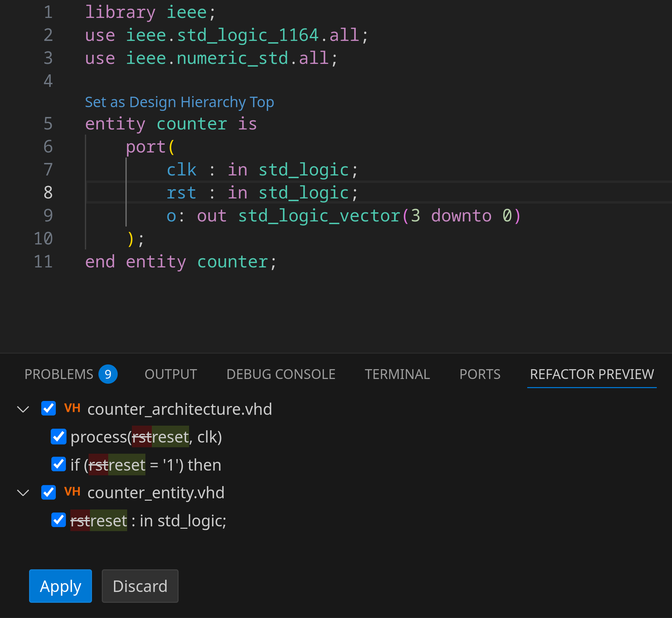Open the Ports tab

[x=480, y=374]
